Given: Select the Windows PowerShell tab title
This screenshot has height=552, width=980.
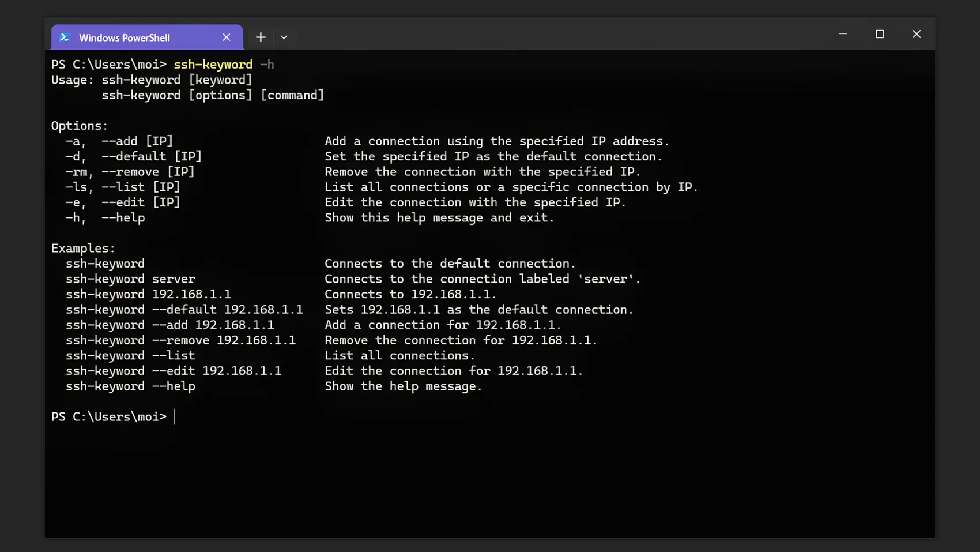Looking at the screenshot, I should [125, 38].
